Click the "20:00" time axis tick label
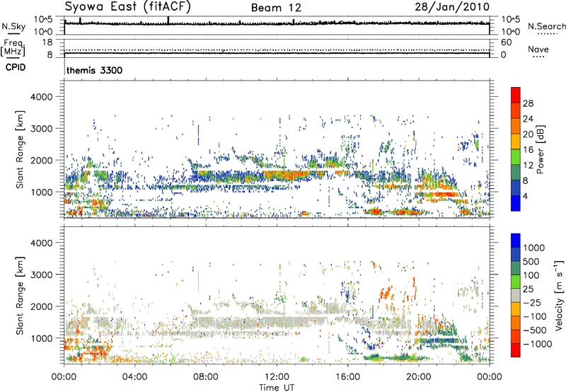566x392 pixels. 418,377
